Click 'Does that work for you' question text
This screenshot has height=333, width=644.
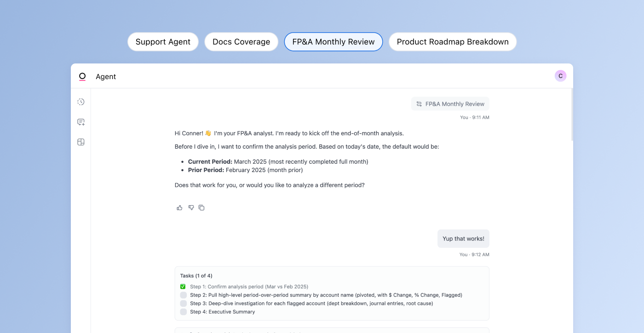click(x=270, y=185)
